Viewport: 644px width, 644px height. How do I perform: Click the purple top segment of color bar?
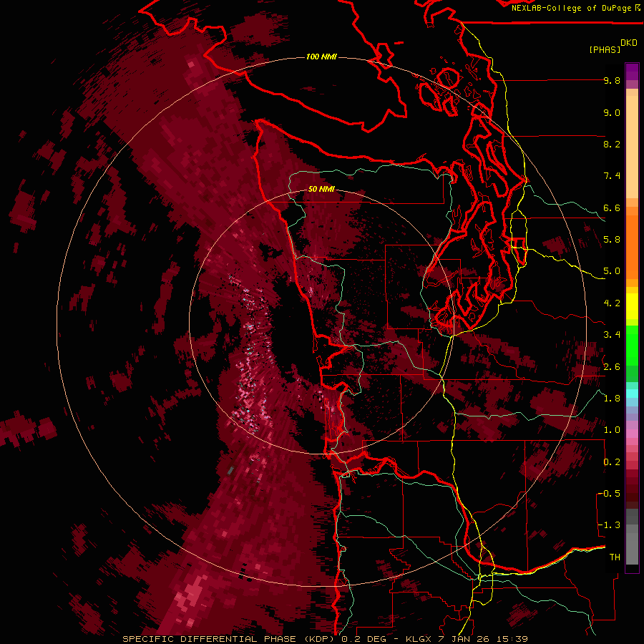pyautogui.click(x=632, y=72)
